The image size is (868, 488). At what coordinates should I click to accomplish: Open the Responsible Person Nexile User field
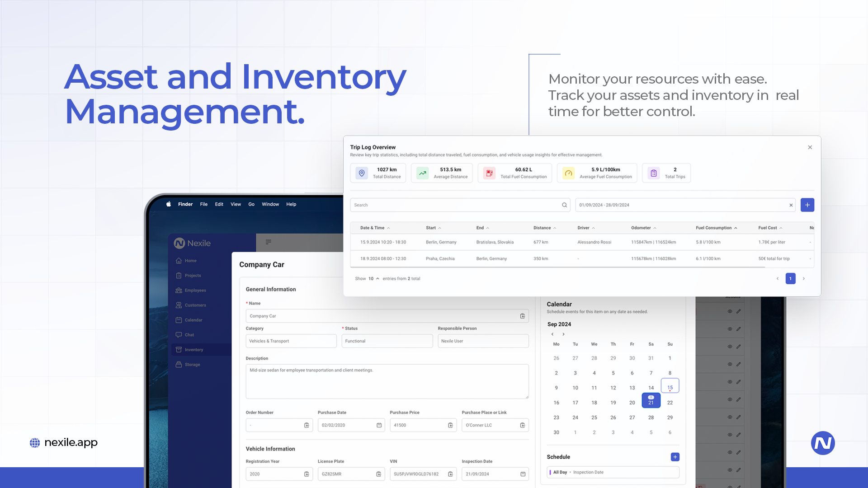coord(483,341)
